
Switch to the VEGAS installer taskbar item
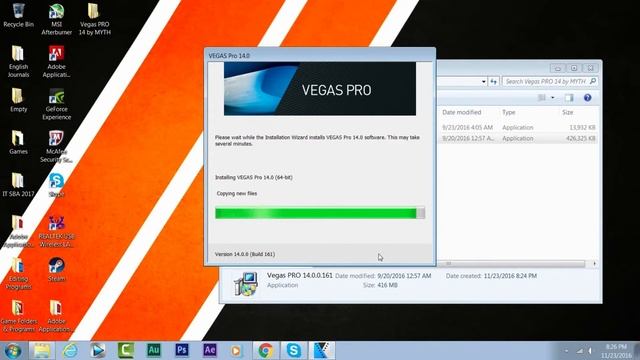coord(322,351)
